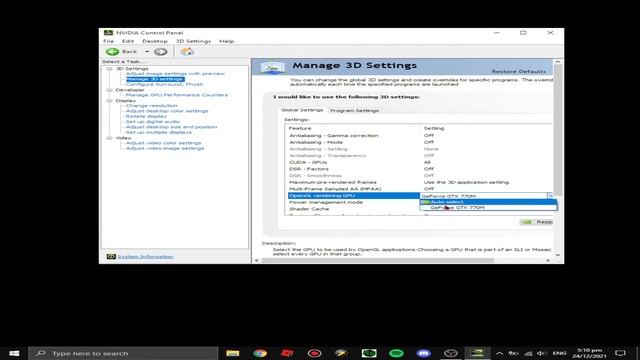The image size is (640, 360).
Task: Open Spotify green icon in taskbar
Action: click(x=396, y=353)
